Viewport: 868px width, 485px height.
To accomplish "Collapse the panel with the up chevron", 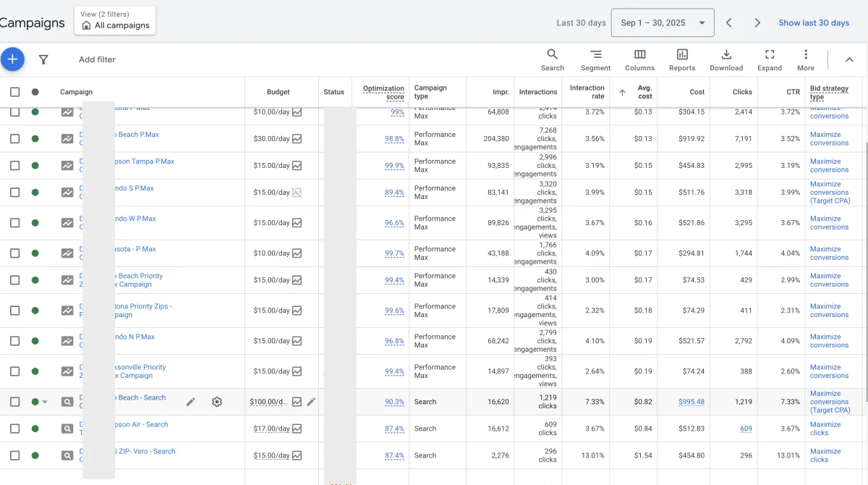I will (x=849, y=59).
